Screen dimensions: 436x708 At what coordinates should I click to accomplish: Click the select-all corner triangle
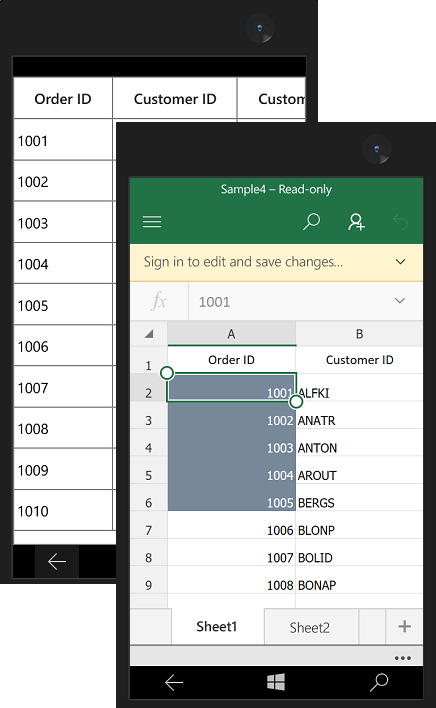click(149, 334)
